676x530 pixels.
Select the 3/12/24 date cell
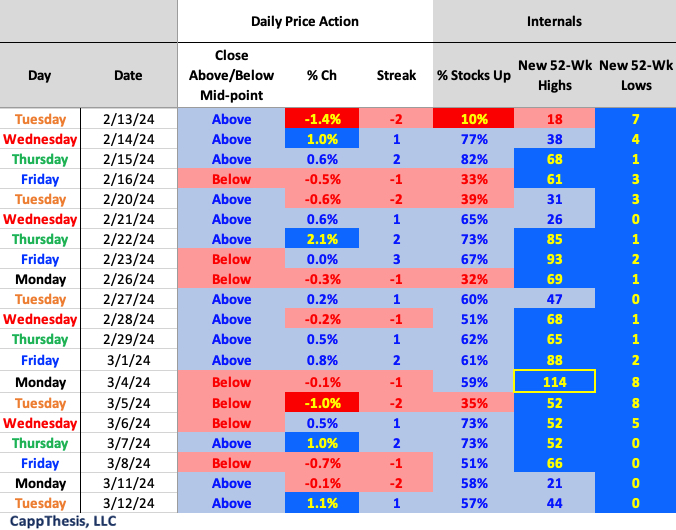click(128, 503)
